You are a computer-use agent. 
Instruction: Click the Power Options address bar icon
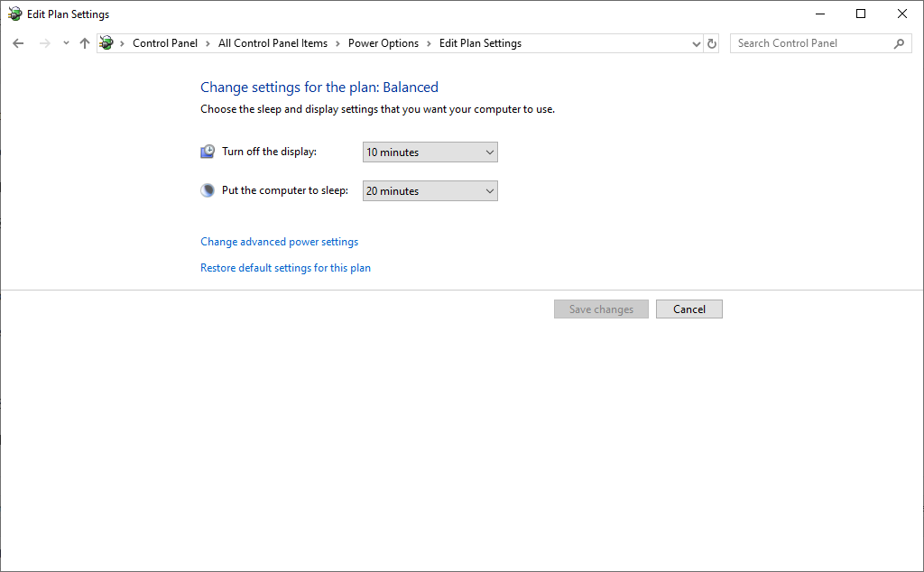pos(106,43)
